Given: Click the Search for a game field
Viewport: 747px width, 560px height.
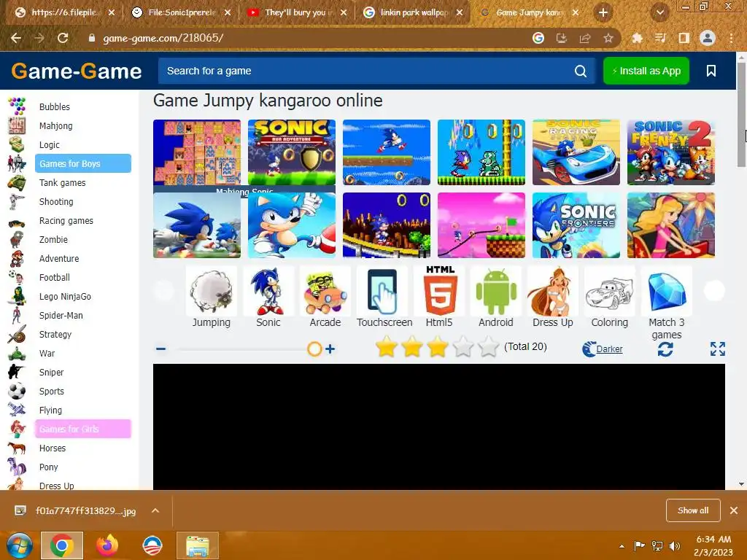Looking at the screenshot, I should tap(367, 71).
